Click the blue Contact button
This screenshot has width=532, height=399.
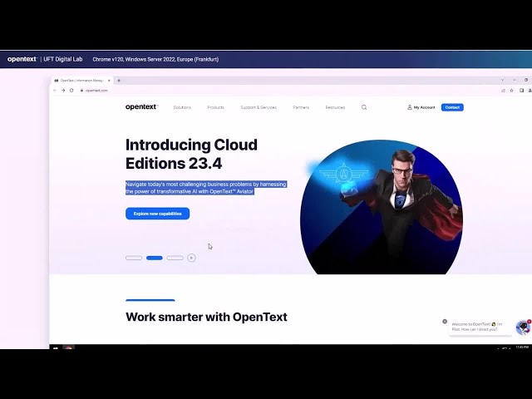(x=452, y=107)
